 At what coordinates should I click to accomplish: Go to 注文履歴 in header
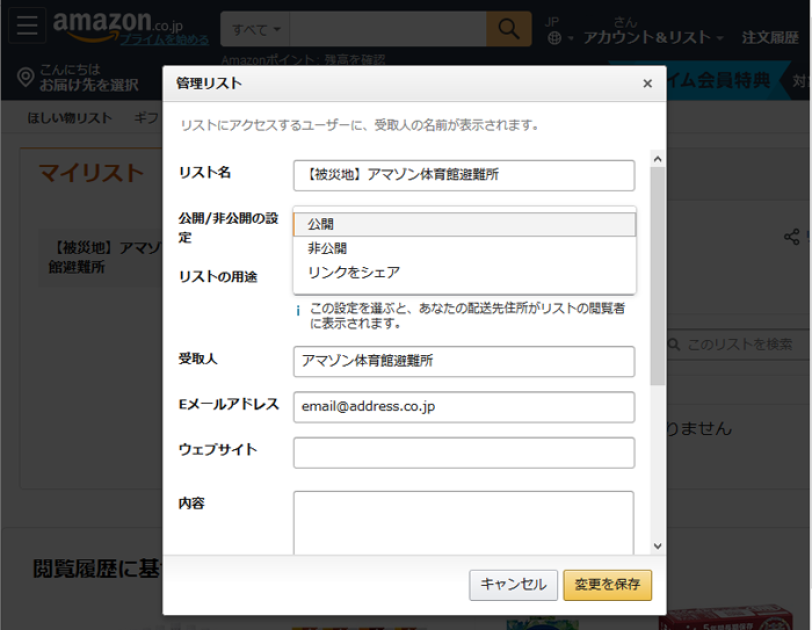click(x=770, y=37)
